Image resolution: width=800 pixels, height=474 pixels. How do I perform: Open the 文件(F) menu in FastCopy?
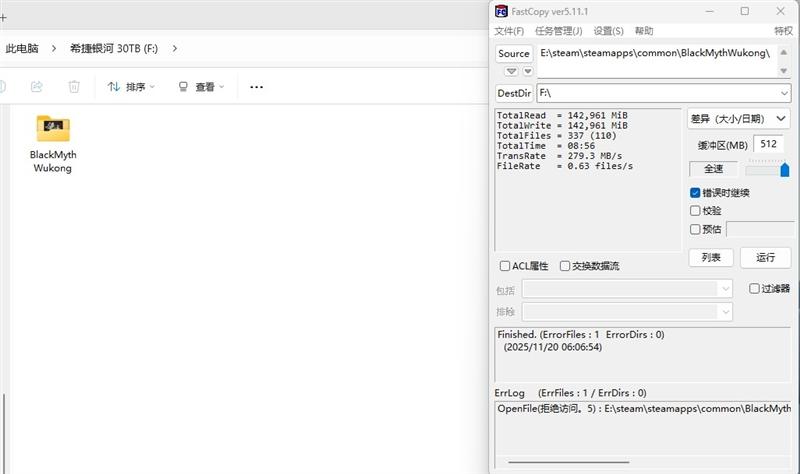[x=509, y=31]
